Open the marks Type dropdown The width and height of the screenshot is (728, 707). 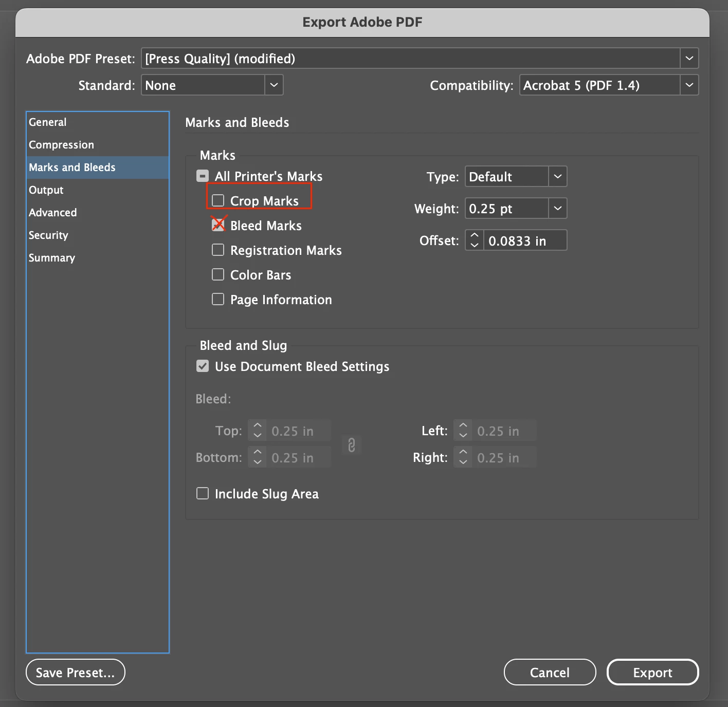pyautogui.click(x=557, y=176)
